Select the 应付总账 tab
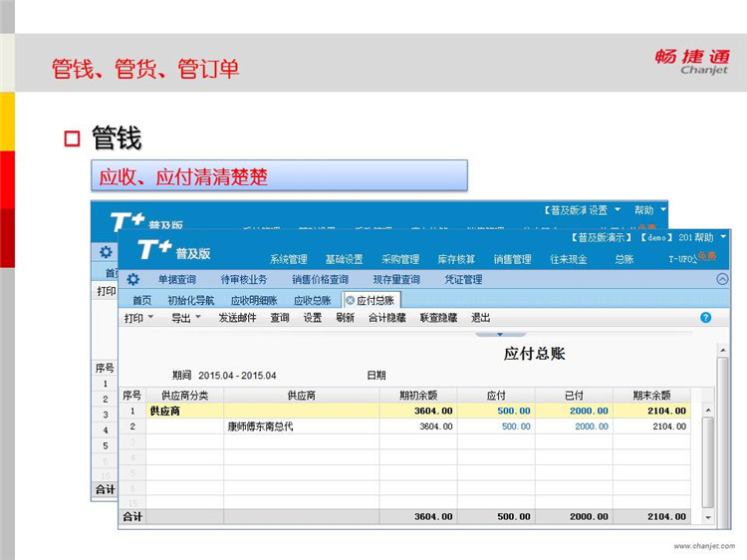This screenshot has width=747, height=560. (374, 300)
